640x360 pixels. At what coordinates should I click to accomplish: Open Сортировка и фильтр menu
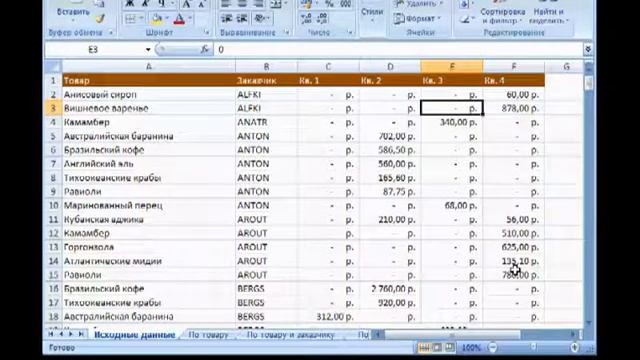coord(502,16)
